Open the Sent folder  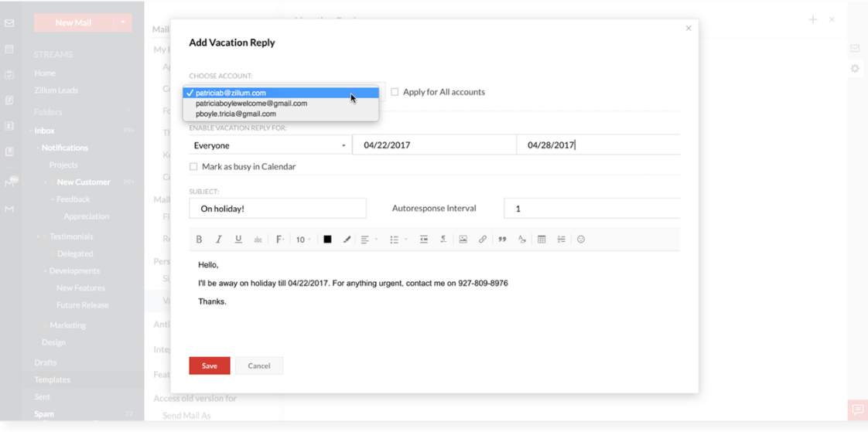pos(42,397)
